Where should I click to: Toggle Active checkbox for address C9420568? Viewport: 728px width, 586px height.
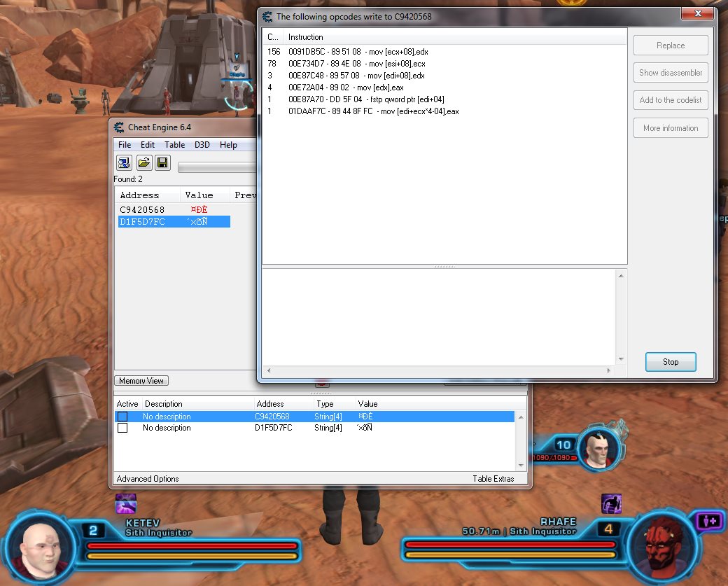122,417
